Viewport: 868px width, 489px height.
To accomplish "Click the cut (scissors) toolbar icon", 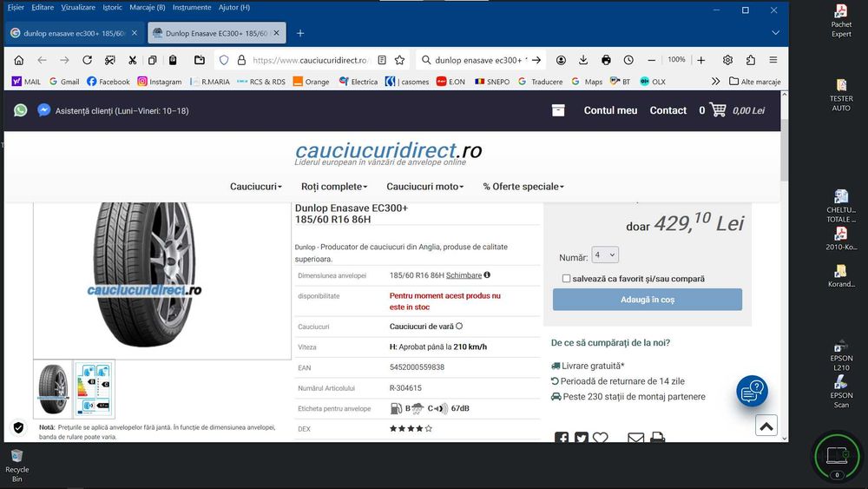I will tap(132, 60).
